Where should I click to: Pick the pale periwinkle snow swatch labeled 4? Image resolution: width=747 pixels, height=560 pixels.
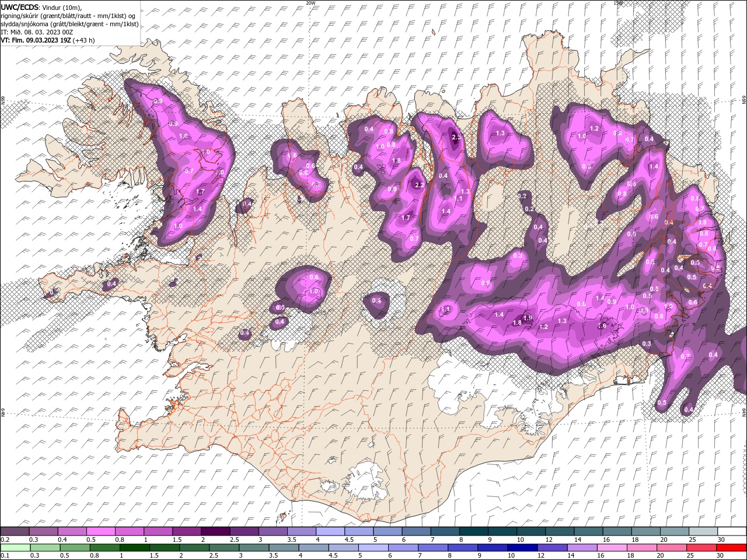pyautogui.click(x=329, y=531)
